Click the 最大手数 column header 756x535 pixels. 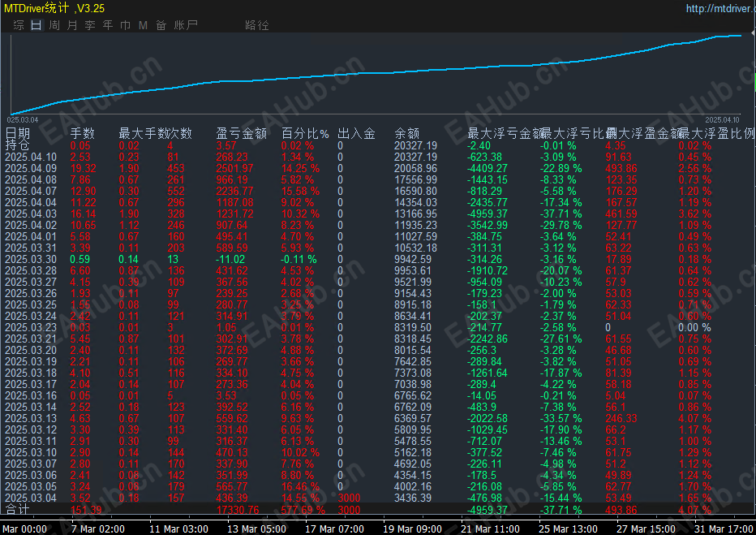[x=143, y=134]
